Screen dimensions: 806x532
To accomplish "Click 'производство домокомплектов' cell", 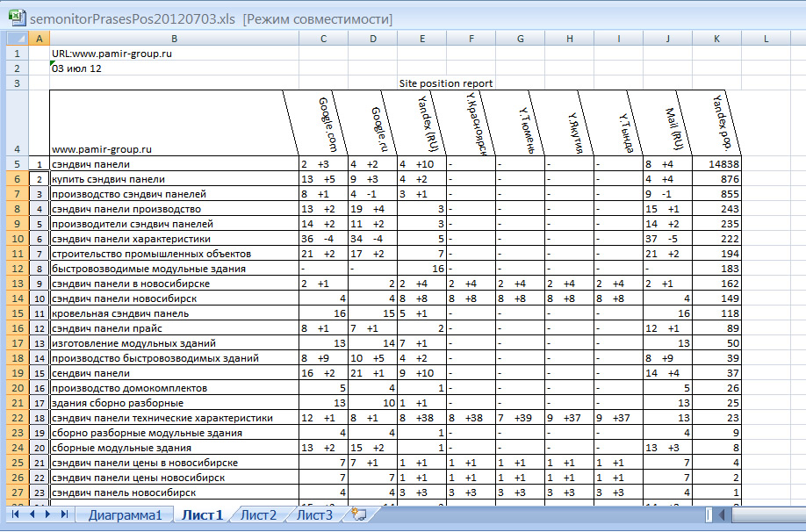I will pyautogui.click(x=174, y=388).
